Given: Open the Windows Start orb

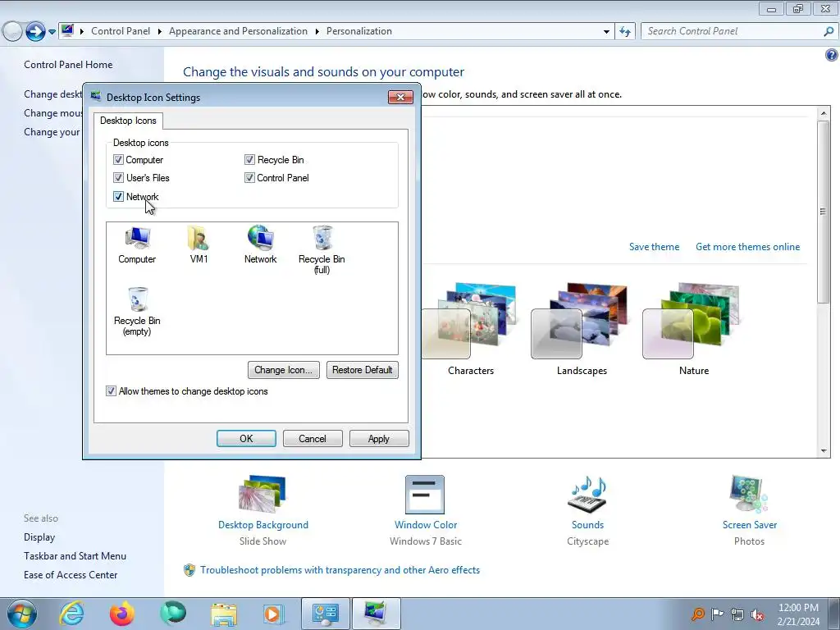Looking at the screenshot, I should click(x=22, y=614).
